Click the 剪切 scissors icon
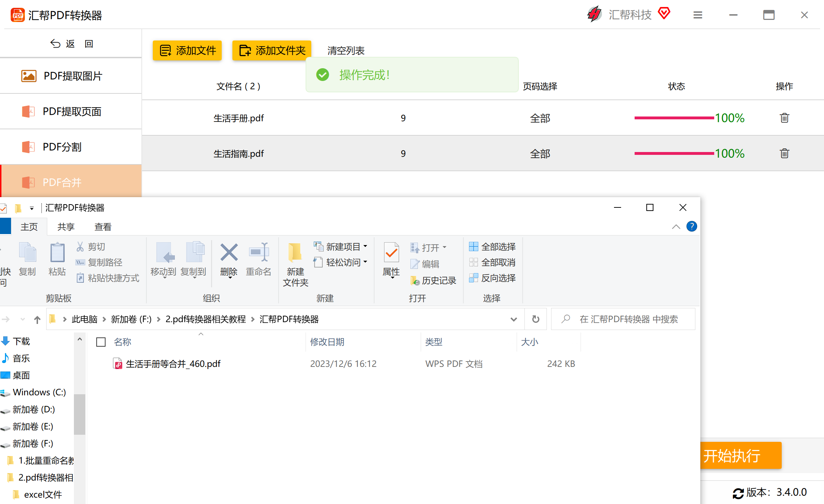 pos(80,246)
